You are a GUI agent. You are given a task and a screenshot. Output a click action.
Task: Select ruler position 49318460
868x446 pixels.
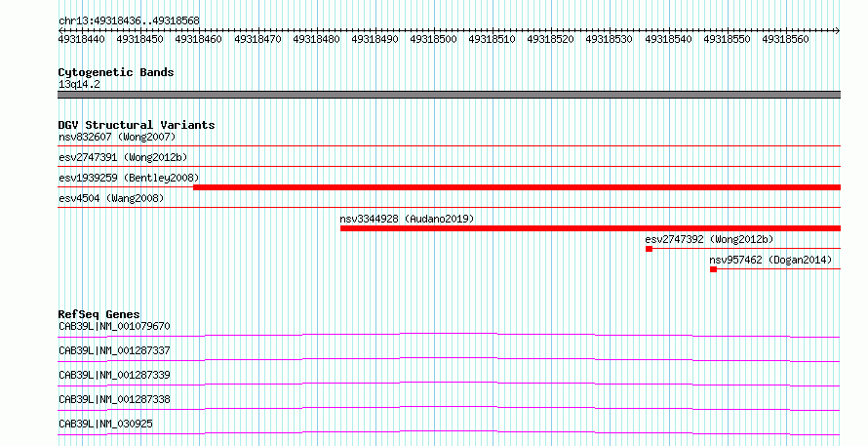click(x=199, y=39)
